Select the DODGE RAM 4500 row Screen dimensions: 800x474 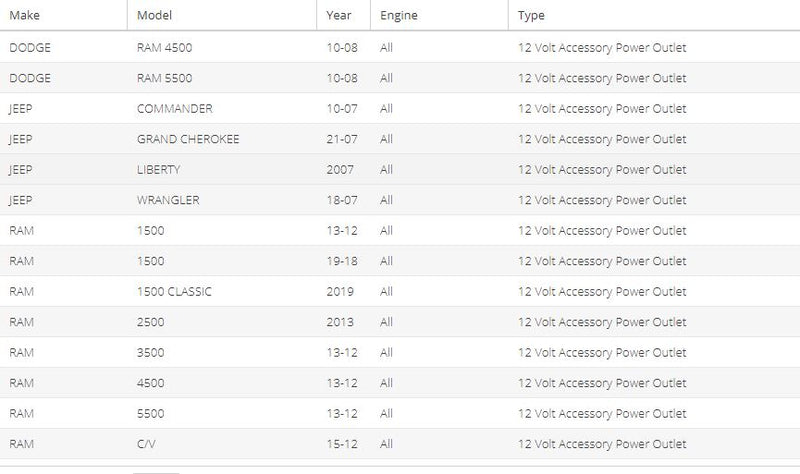click(x=400, y=47)
